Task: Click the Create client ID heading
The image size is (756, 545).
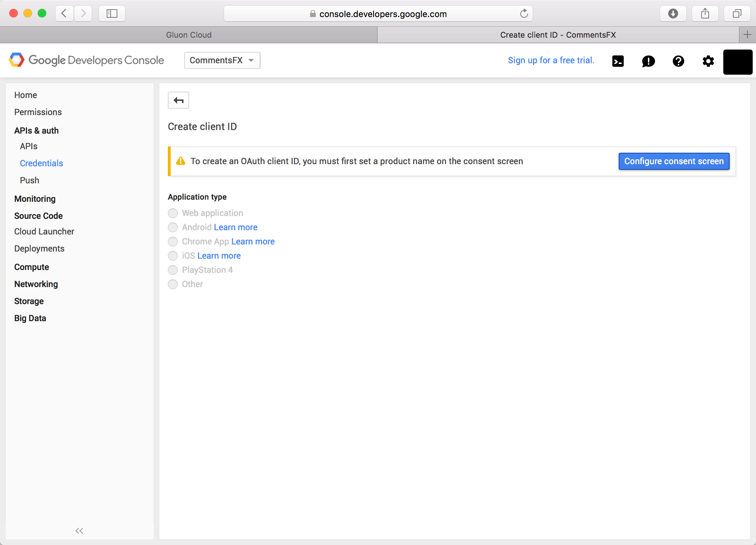Action: [202, 126]
